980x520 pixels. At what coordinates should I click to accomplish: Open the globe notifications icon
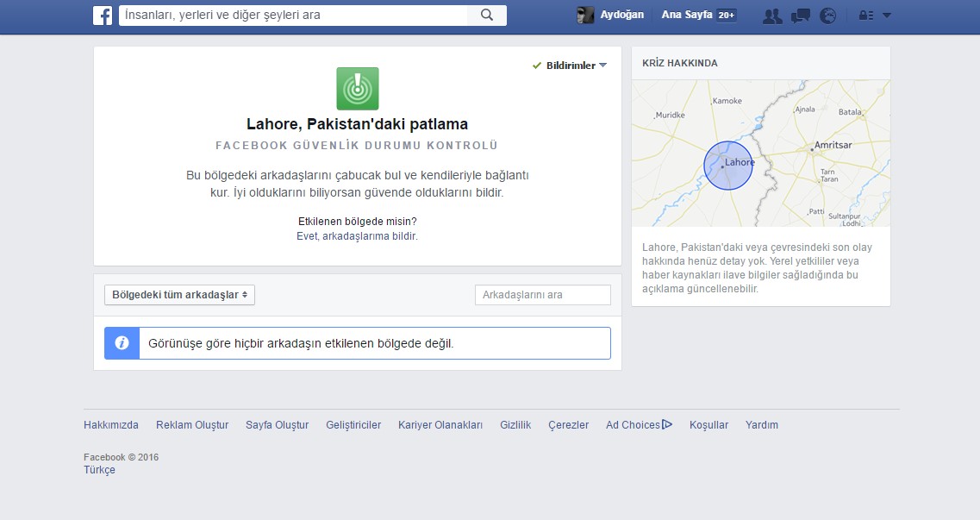coord(827,16)
